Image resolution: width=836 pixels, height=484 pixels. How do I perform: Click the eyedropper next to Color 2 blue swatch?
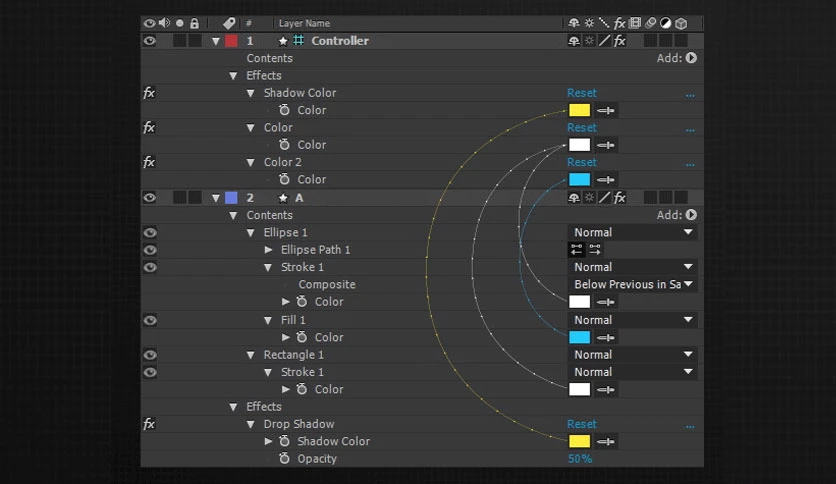tap(606, 180)
